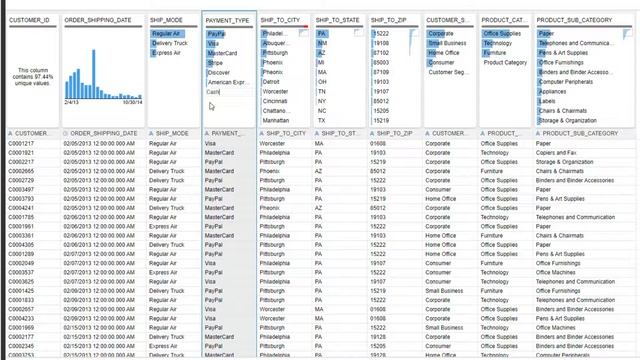Viewport: 640px width, 360px height.
Task: Click customer ID cell C0001921
Action: 21,153
